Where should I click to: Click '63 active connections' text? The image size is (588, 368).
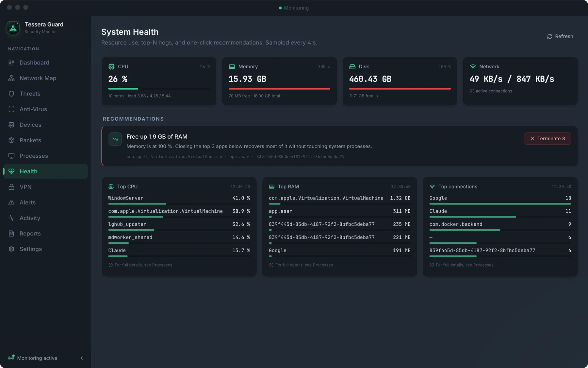click(x=491, y=91)
